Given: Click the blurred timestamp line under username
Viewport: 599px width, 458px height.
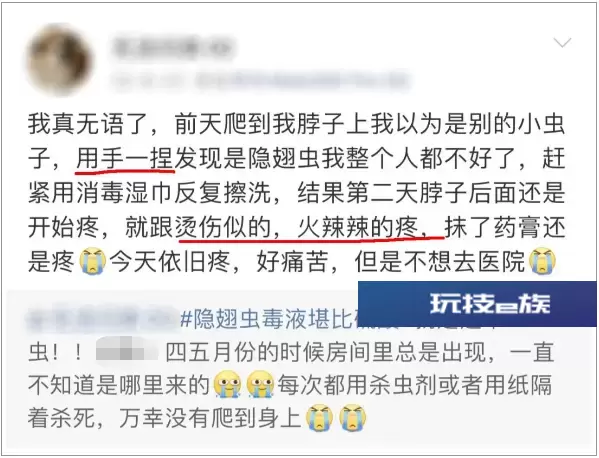Looking at the screenshot, I should [x=260, y=81].
